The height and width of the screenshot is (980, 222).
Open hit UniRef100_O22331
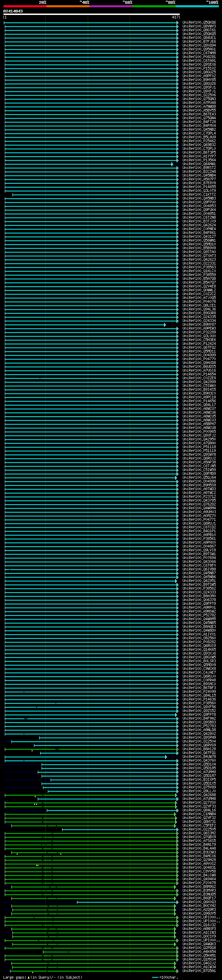click(x=199, y=264)
